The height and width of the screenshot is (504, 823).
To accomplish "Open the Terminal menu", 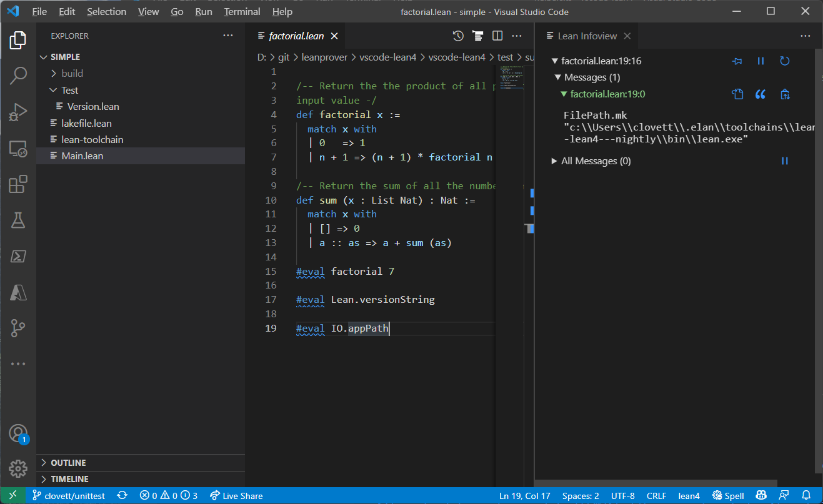I will (241, 11).
